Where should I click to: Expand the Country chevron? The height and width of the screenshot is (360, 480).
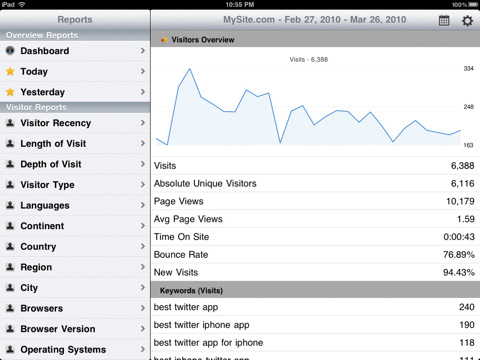(143, 246)
